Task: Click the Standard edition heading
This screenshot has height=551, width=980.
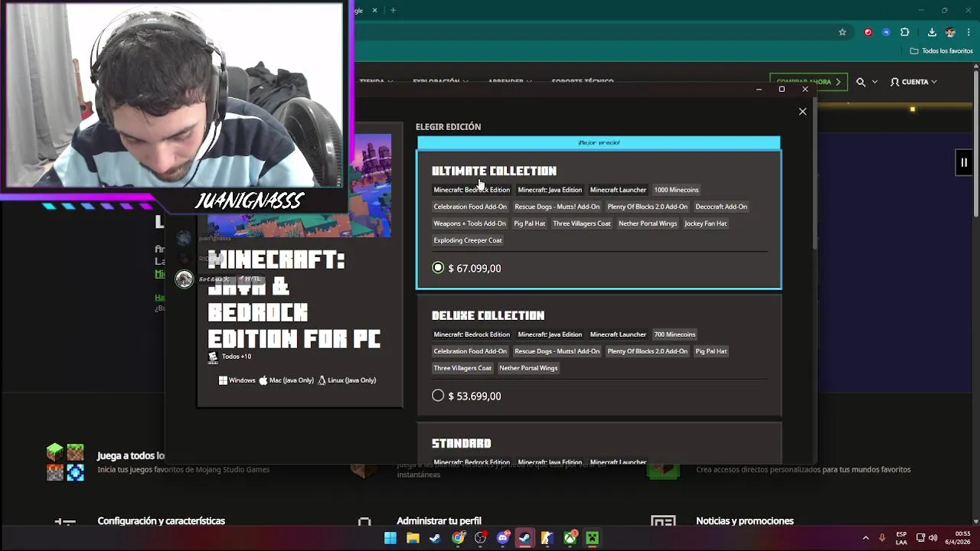Action: coord(462,443)
